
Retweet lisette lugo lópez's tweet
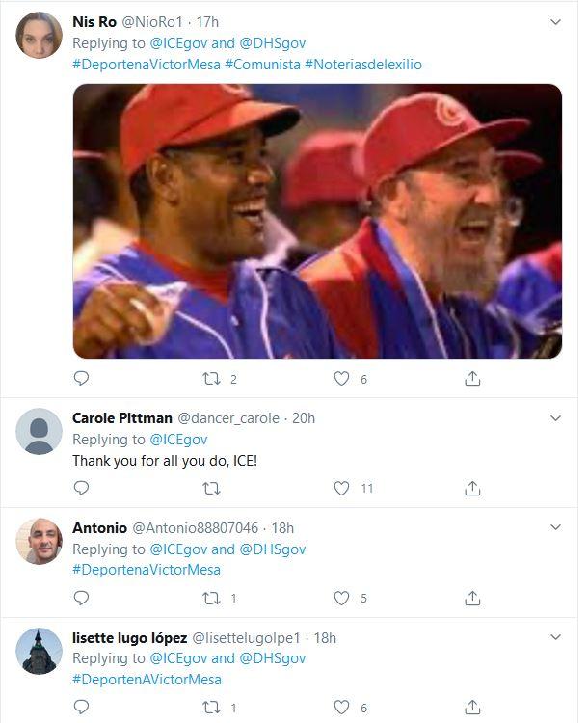(x=211, y=708)
